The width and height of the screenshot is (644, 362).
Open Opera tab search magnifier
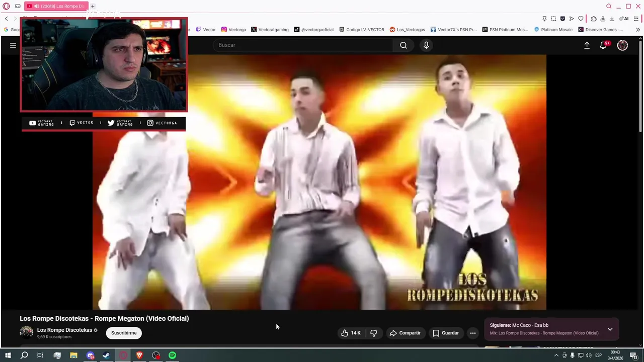coord(609,6)
